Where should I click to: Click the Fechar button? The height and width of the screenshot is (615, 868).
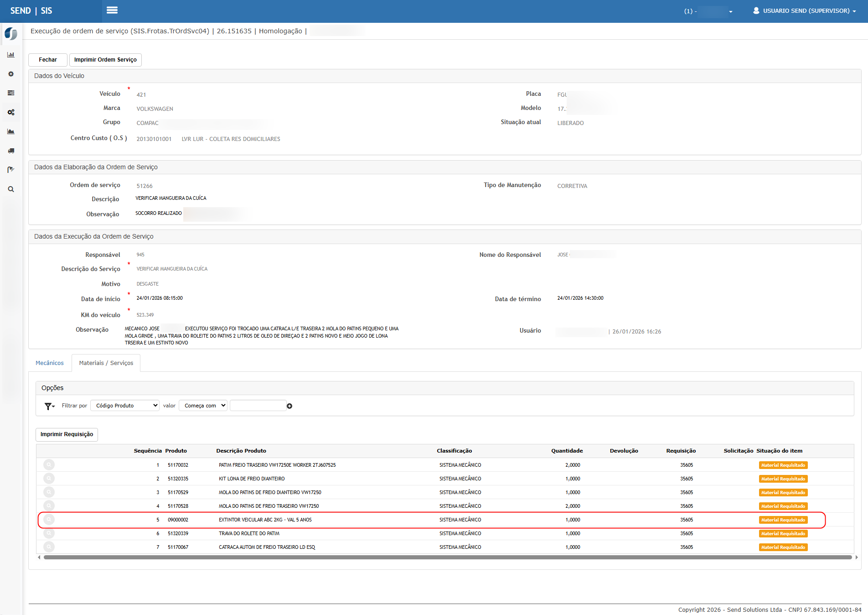tap(48, 60)
